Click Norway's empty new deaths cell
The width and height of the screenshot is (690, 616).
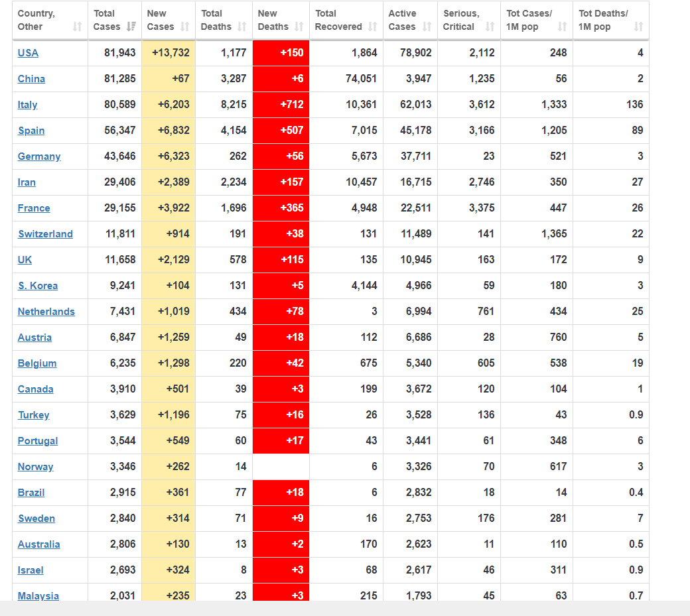point(281,467)
